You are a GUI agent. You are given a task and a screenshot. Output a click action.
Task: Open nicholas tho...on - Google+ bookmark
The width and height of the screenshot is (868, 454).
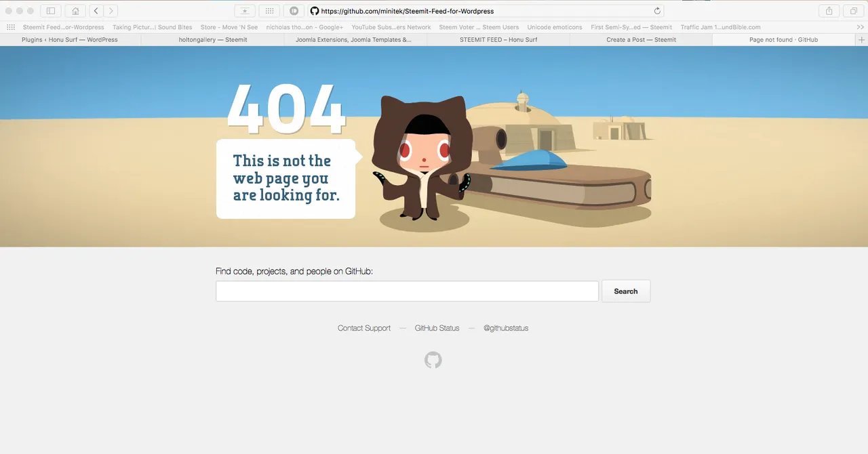coord(304,27)
